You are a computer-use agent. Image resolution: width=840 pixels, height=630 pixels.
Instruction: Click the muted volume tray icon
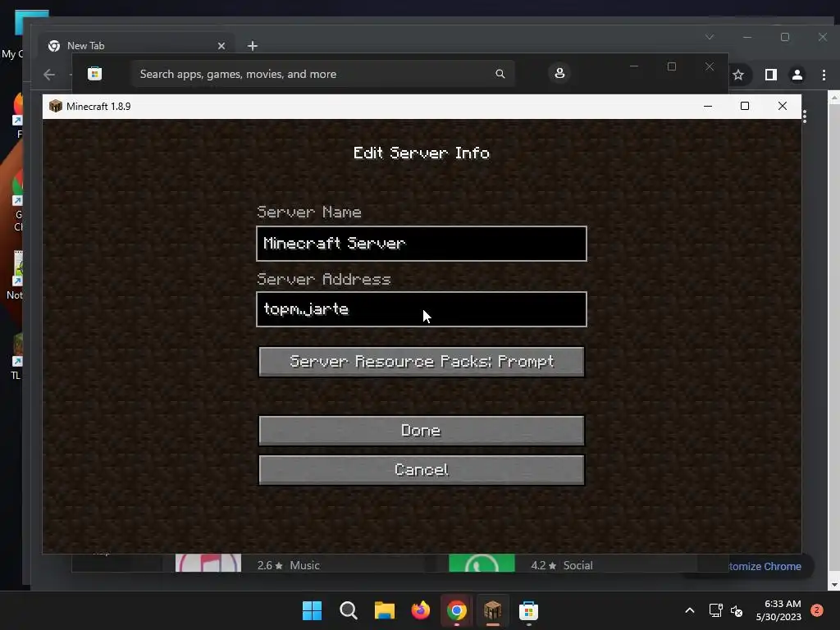[737, 610]
